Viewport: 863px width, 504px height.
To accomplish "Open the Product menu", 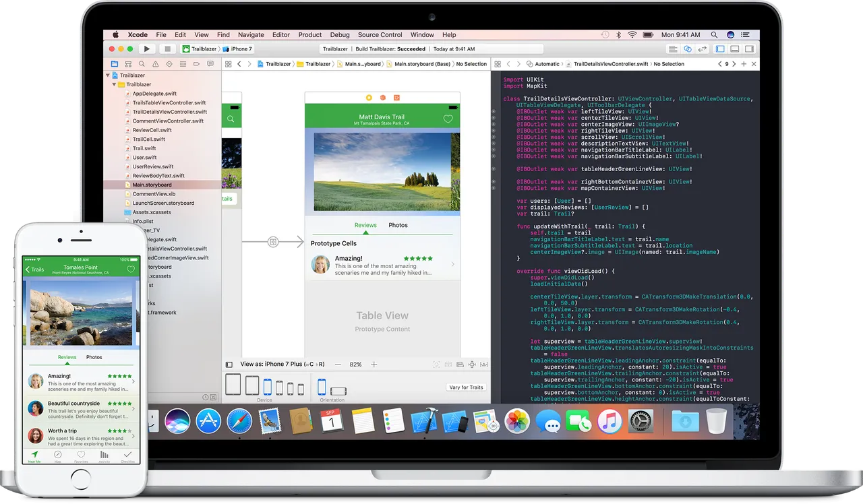I will (x=310, y=35).
